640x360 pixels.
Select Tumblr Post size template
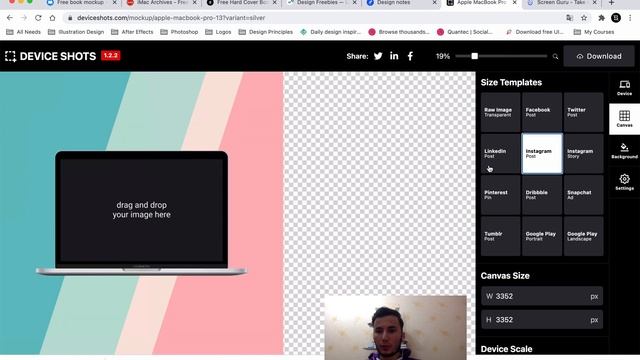[x=500, y=236]
